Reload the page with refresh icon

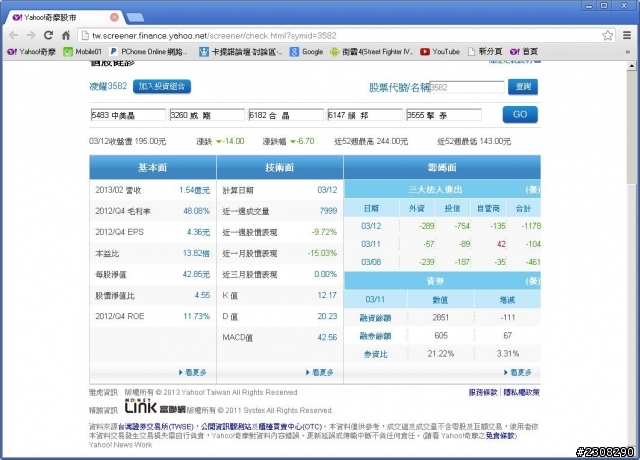[x=48, y=35]
